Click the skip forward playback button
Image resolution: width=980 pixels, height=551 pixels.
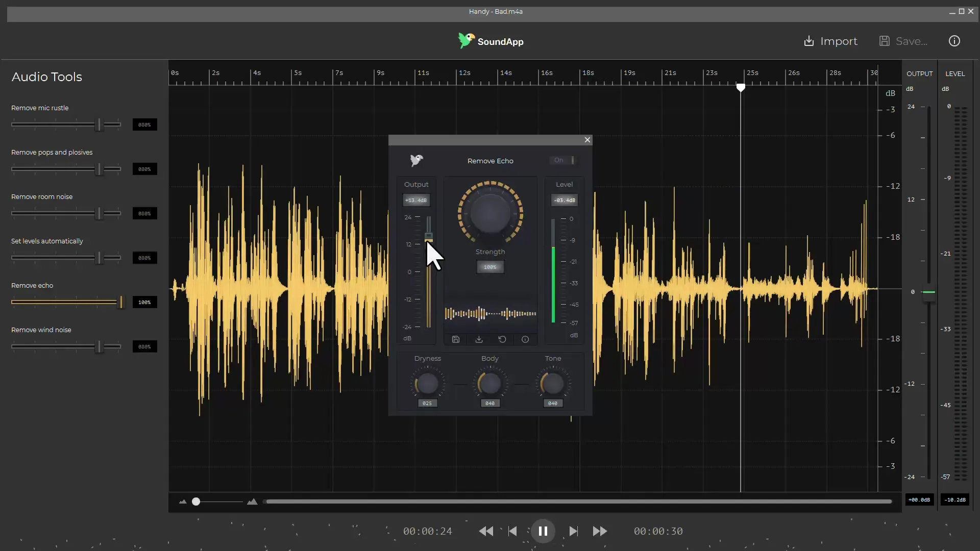pos(599,531)
